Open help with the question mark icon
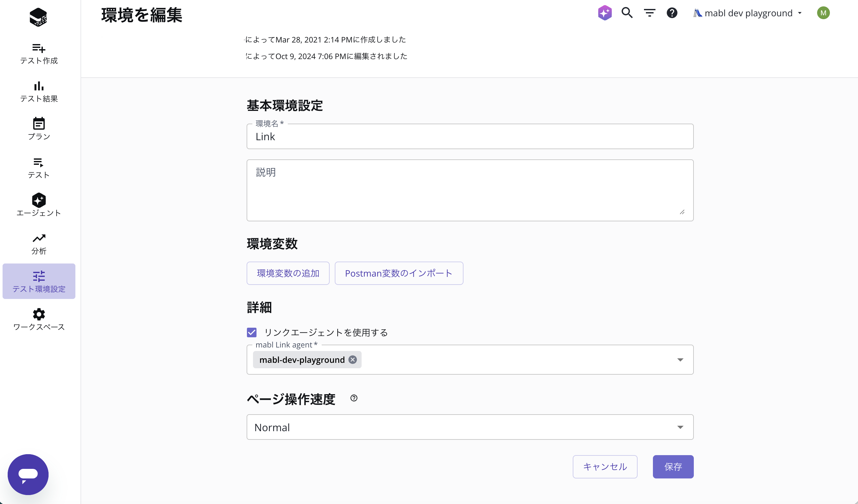Viewport: 858px width, 504px height. pos(672,13)
